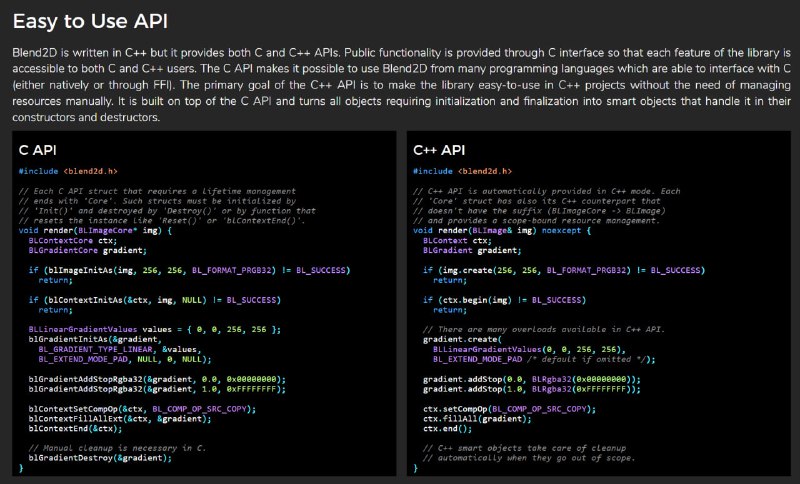This screenshot has width=800, height=484.
Task: Click the 'if (ctx.begin(img) != BL_SUCCESS)' line
Action: 505,300
